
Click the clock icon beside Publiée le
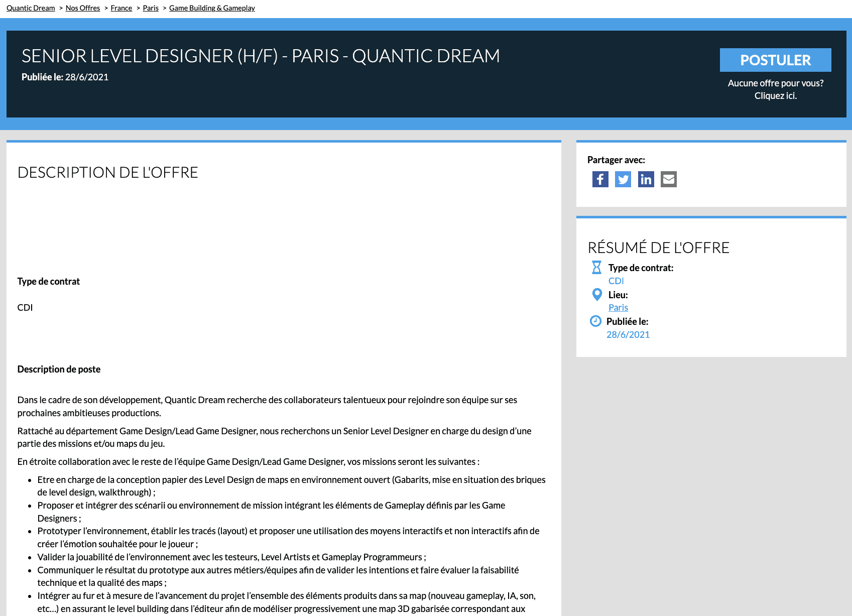[595, 321]
